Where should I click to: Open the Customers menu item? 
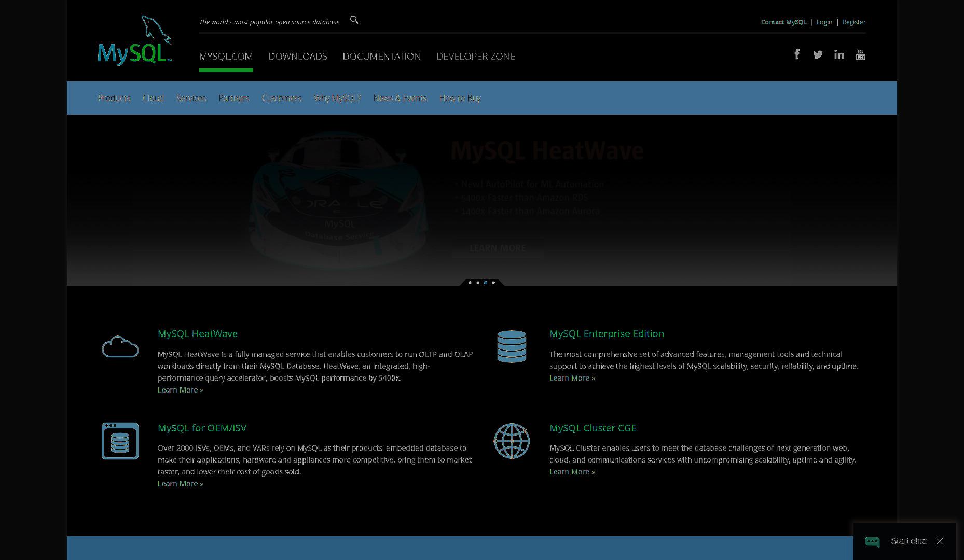(282, 98)
